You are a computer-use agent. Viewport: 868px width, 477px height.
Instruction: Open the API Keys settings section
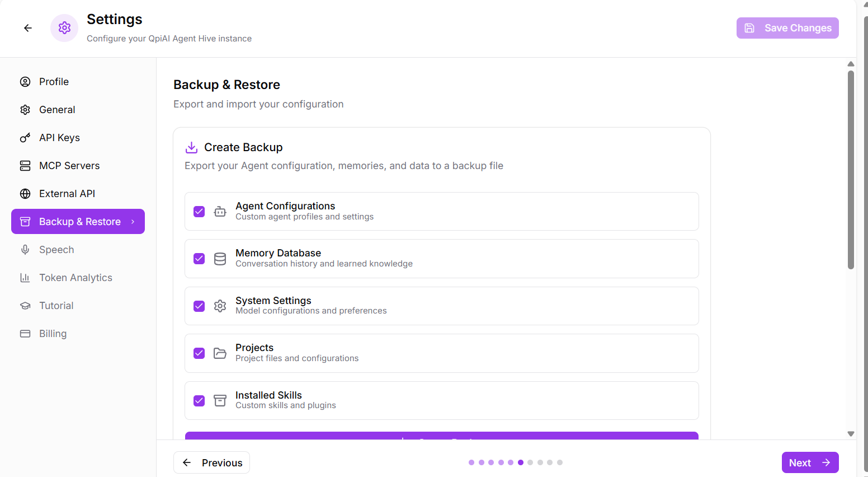click(x=59, y=138)
